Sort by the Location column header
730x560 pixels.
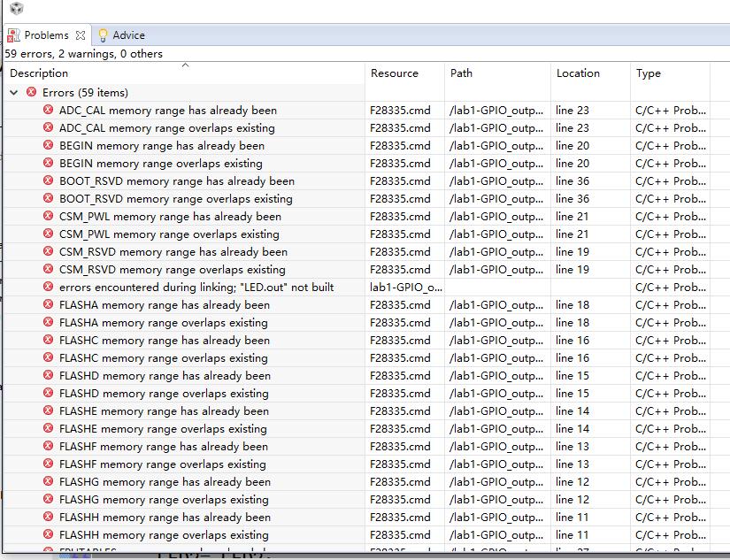[578, 73]
